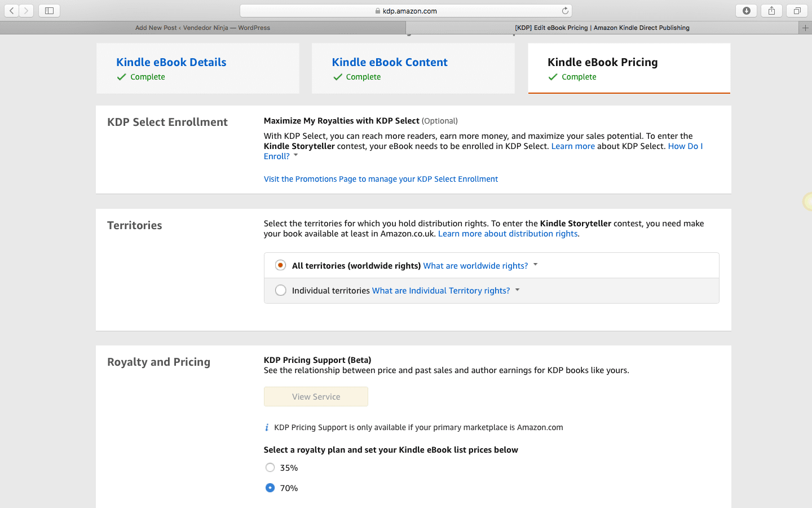The height and width of the screenshot is (508, 812).
Task: Toggle the Safari sidebar button
Action: (x=49, y=11)
